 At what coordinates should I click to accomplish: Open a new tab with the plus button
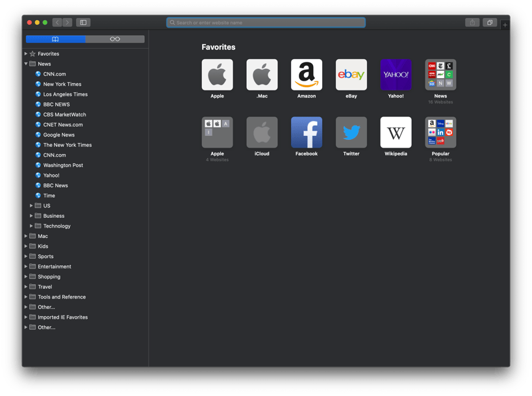click(x=505, y=25)
